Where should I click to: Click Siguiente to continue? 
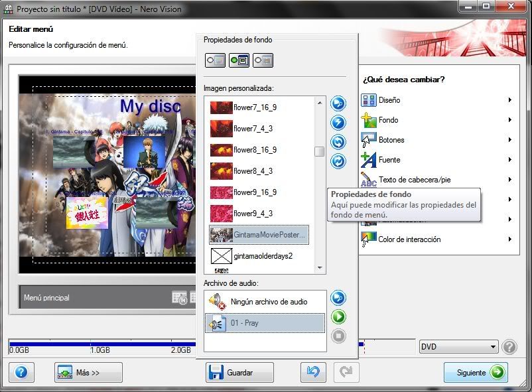[x=476, y=372]
